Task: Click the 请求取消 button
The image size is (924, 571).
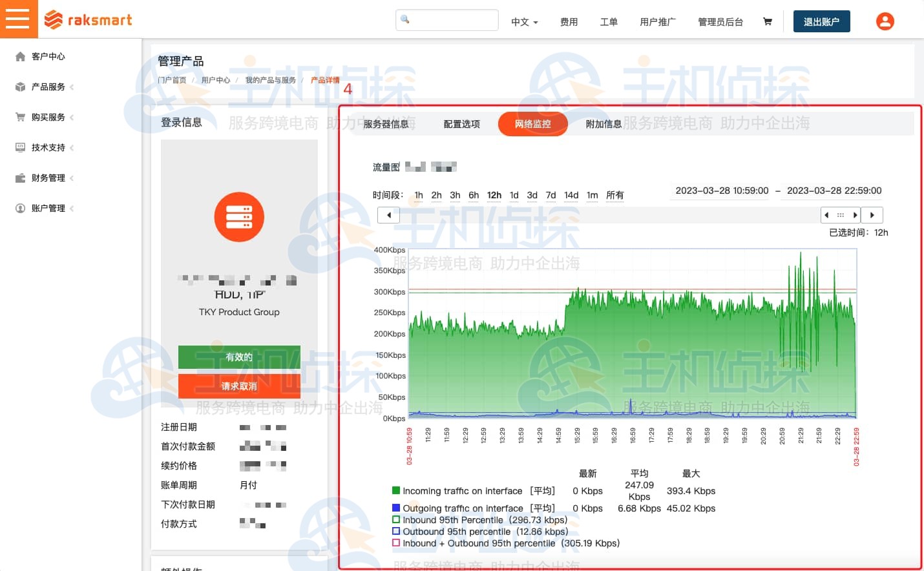Action: (x=239, y=386)
